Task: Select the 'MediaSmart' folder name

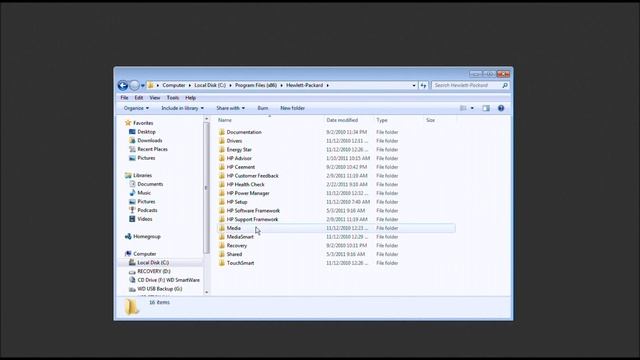Action: (240, 237)
